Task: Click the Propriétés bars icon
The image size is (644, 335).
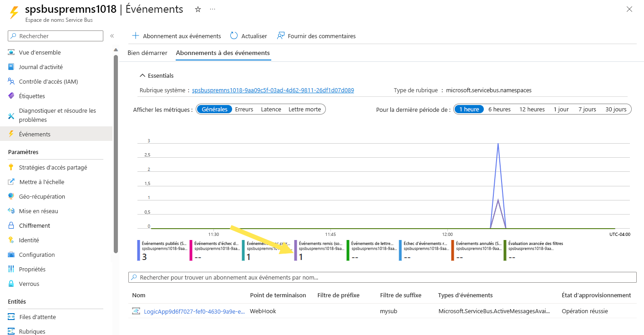Action: [x=11, y=269]
